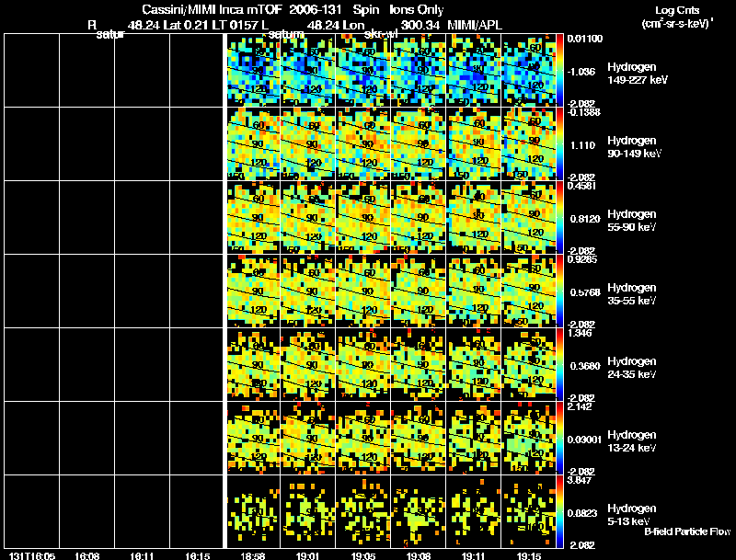Open the 5-13 keV panel at 18:58

(254, 511)
